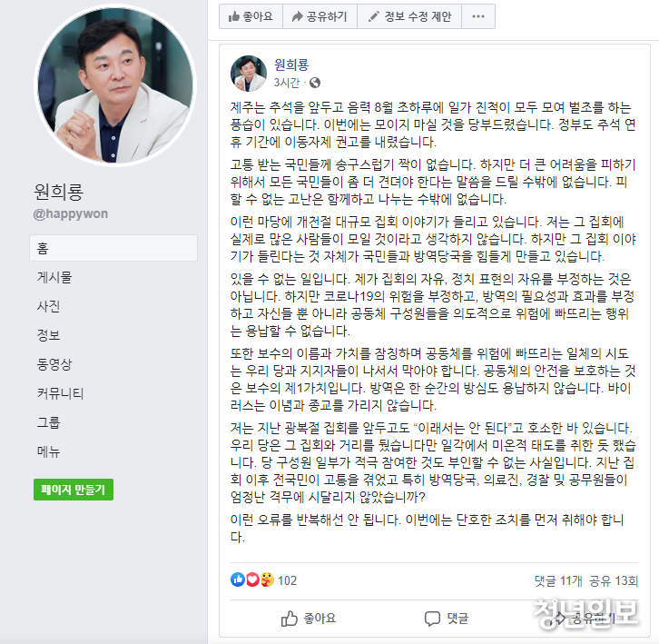This screenshot has height=644, width=659.
Task: Click the globe public-visibility icon on the post
Action: (x=315, y=83)
